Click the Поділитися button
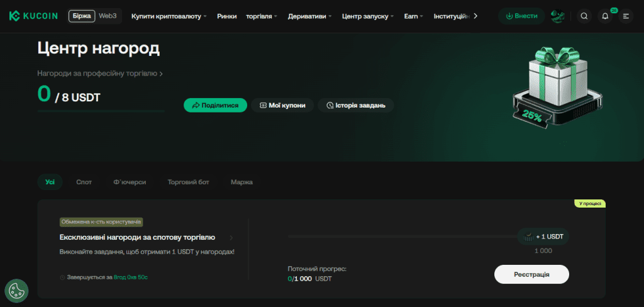This screenshot has height=307, width=644. [215, 105]
